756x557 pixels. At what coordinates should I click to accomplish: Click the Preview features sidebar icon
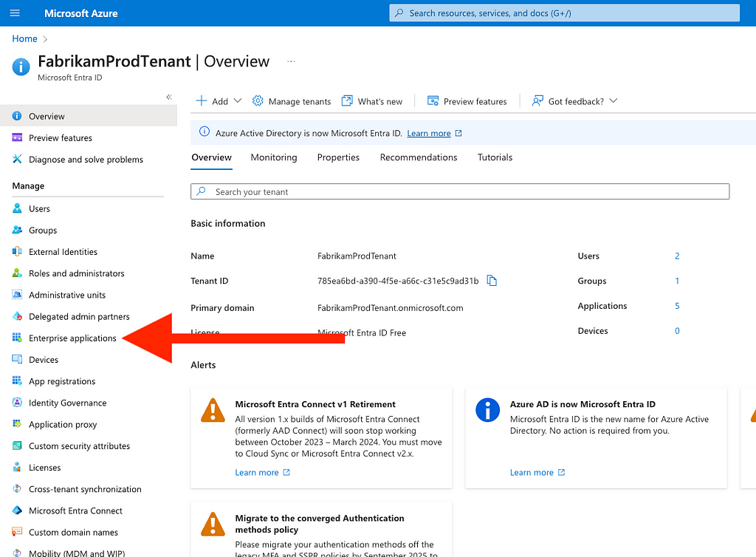tap(17, 137)
